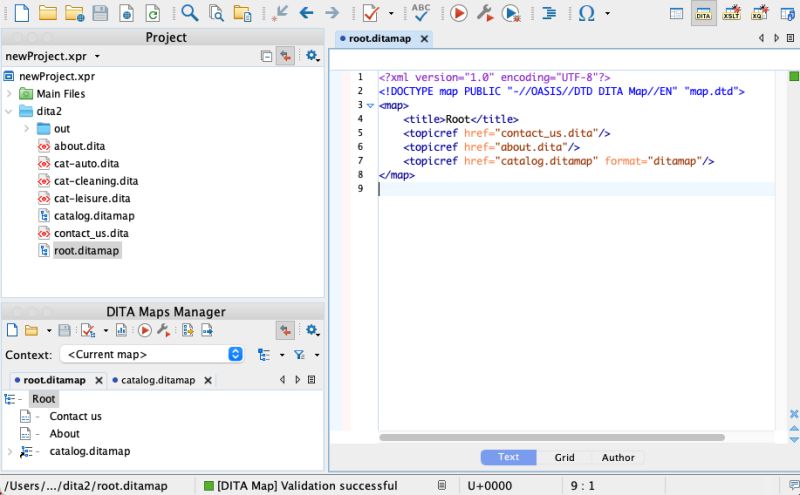Screen dimensions: 800x495
Task: Select about.dita in the project tree
Action: pyautogui.click(x=80, y=146)
